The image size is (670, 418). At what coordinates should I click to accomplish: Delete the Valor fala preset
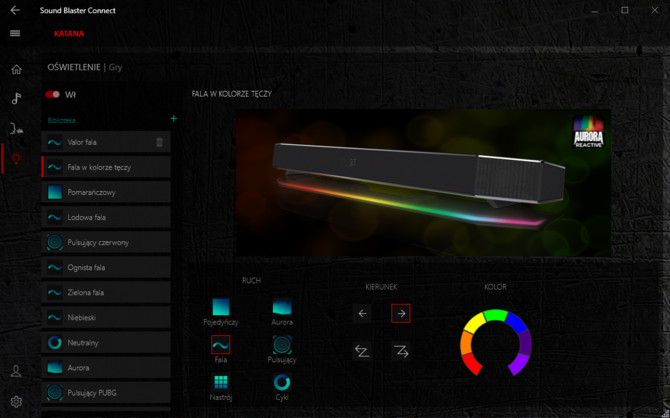pyautogui.click(x=159, y=142)
